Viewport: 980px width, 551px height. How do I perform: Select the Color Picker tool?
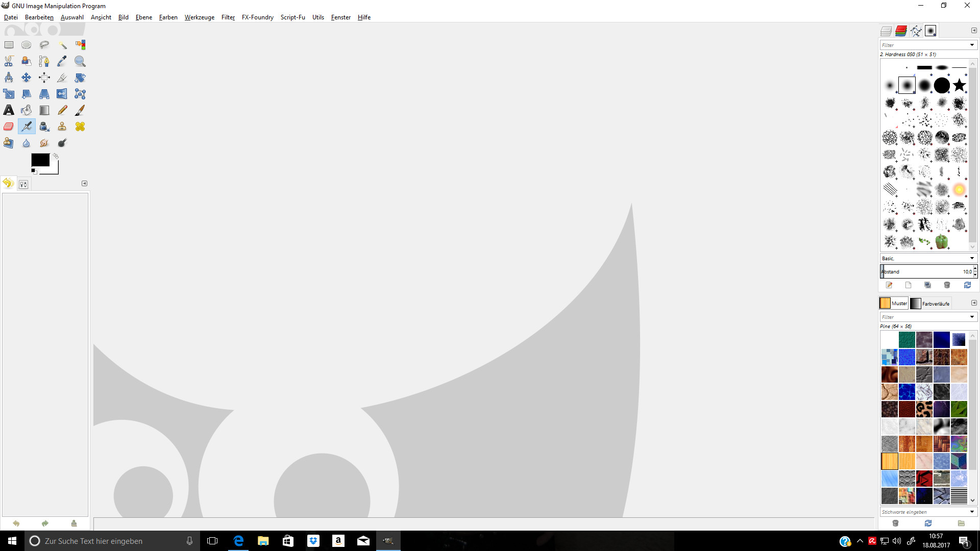[x=62, y=61]
